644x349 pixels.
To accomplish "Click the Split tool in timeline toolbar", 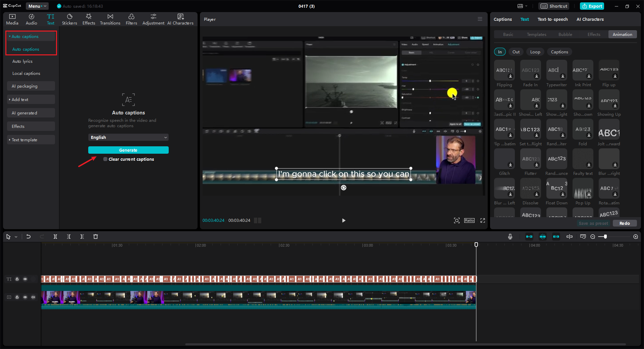I will tap(55, 237).
